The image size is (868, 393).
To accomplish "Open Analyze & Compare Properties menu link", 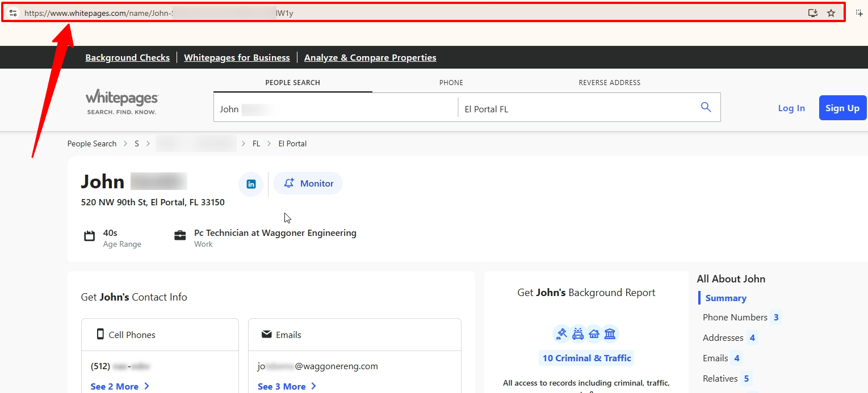I will coord(370,58).
